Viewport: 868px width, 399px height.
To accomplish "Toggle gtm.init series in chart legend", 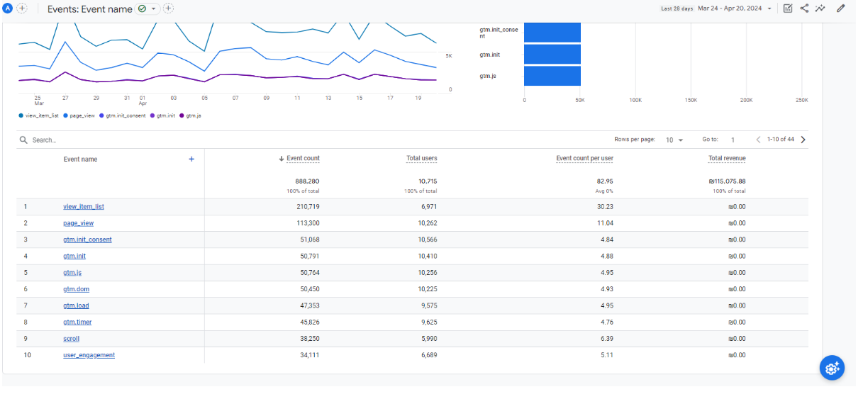I will tap(163, 116).
